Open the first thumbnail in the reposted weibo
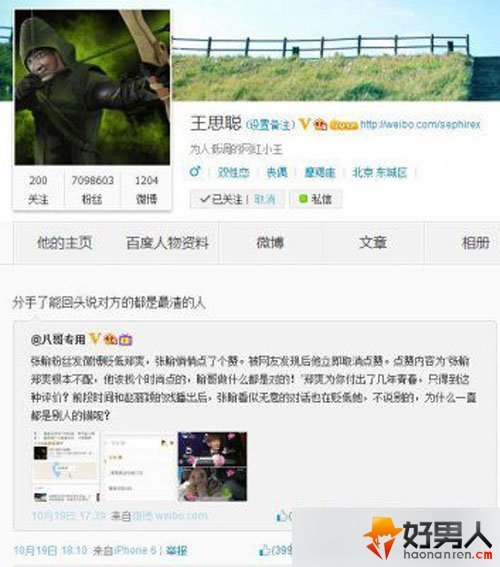Viewport: 500px width, 567px height. tap(65, 466)
